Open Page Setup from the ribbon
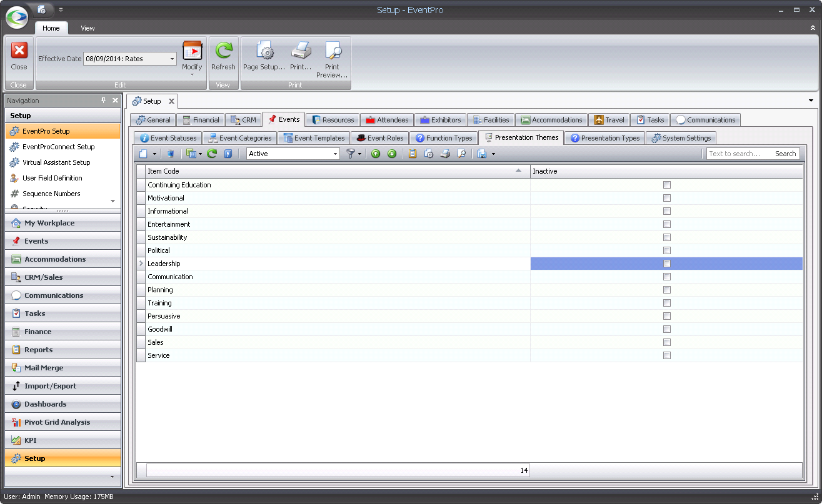822x504 pixels. 264,56
